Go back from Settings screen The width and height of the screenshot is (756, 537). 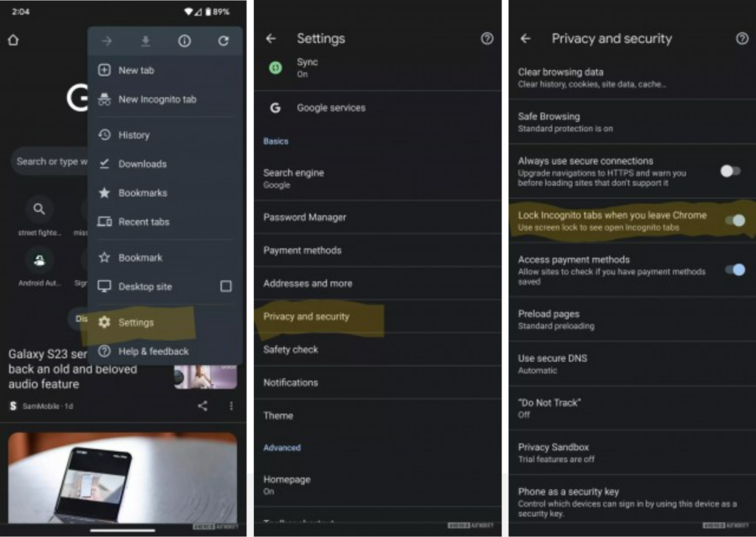pos(271,38)
